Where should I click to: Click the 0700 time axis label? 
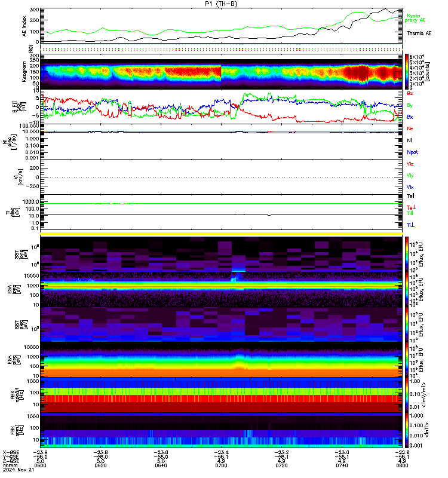pos(221,465)
